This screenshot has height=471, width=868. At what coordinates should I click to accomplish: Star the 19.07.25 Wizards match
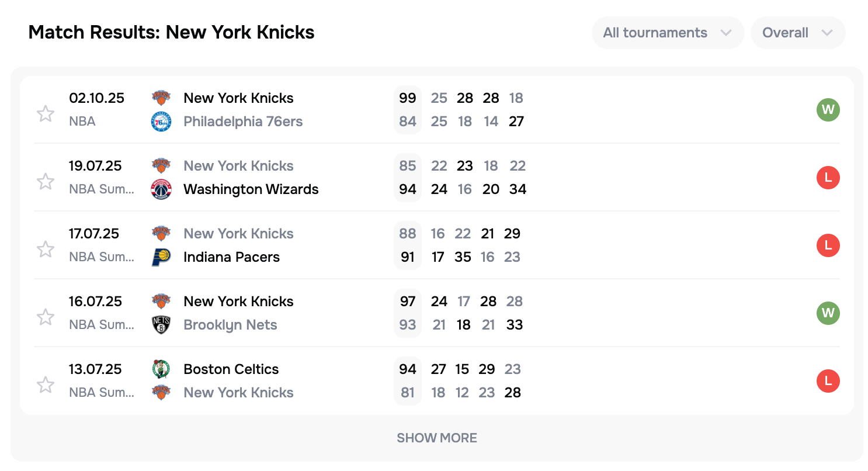[x=46, y=181]
